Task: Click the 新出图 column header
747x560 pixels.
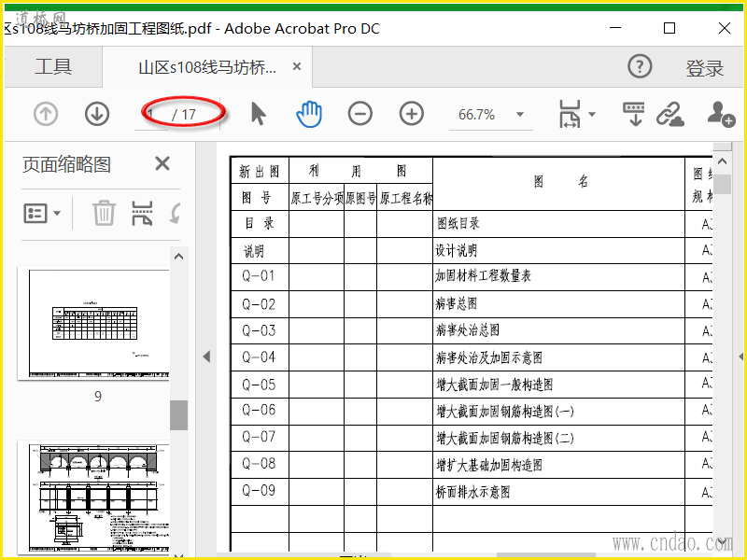Action: click(260, 171)
